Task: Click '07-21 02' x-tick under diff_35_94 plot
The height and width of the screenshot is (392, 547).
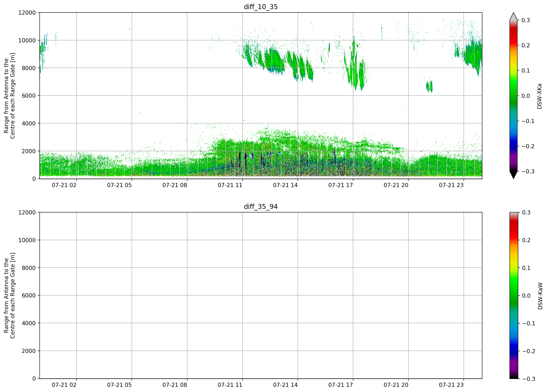Action: pos(64,385)
